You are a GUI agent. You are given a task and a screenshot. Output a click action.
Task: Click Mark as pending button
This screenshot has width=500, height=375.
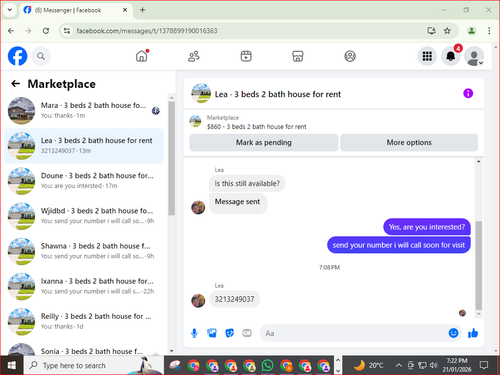coord(264,142)
